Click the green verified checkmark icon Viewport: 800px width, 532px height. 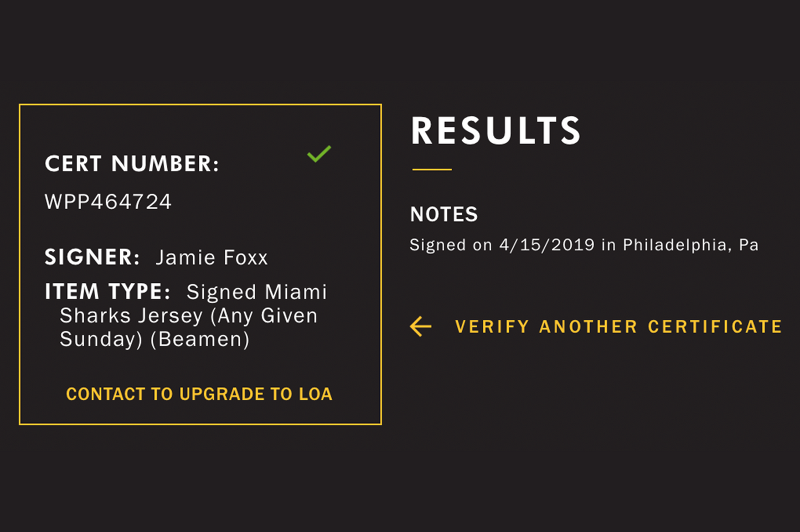[x=319, y=154]
